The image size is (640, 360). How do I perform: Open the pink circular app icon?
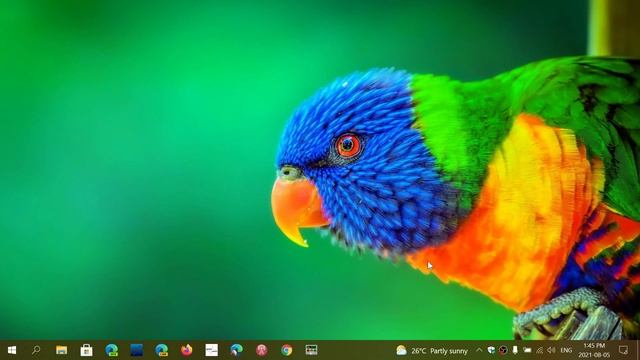tap(262, 350)
